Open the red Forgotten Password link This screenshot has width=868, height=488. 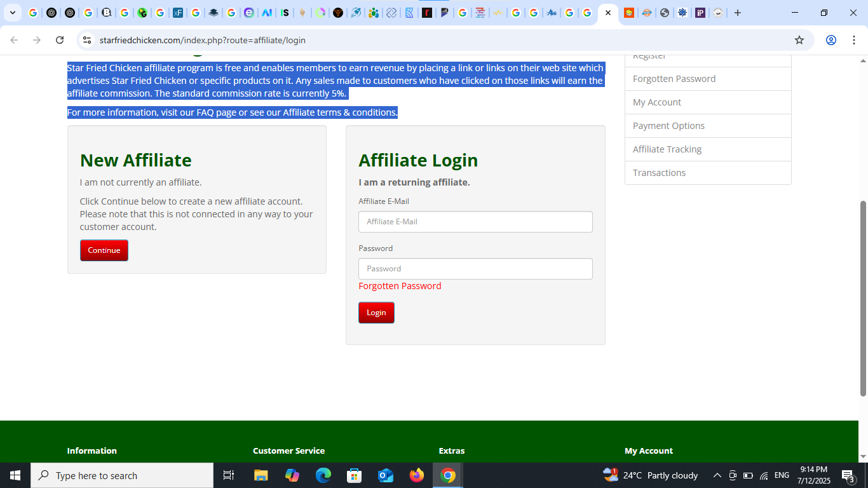tap(400, 286)
